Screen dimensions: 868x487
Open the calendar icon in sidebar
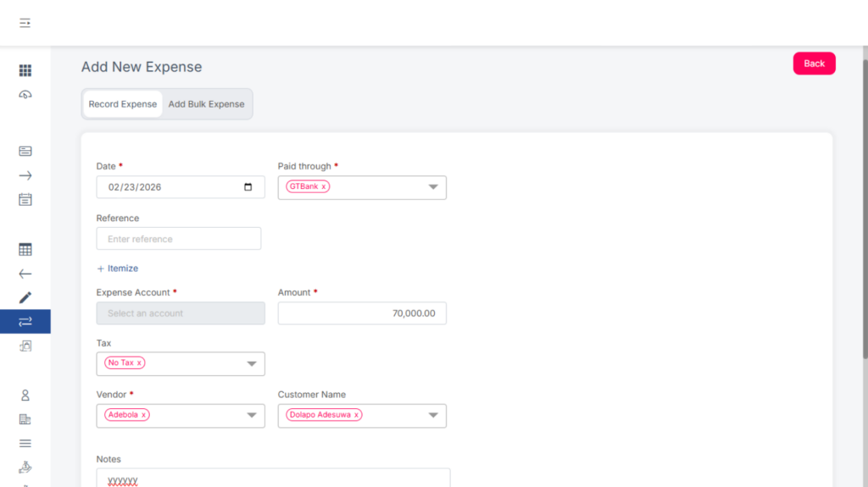(25, 200)
